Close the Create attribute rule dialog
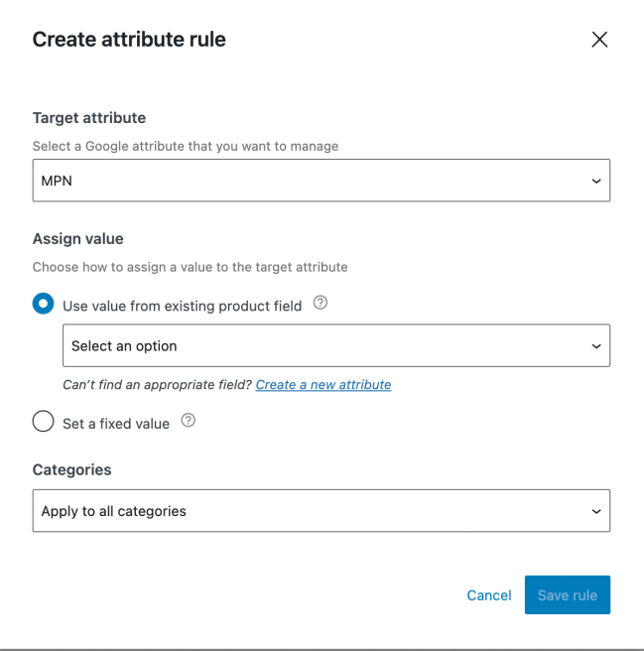 599,40
